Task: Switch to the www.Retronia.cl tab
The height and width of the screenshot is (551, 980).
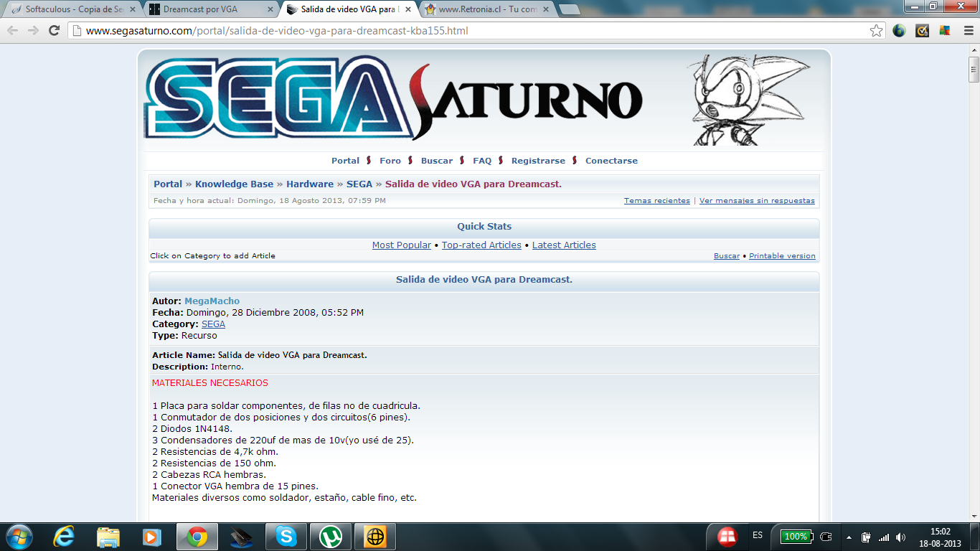Action: (x=486, y=10)
